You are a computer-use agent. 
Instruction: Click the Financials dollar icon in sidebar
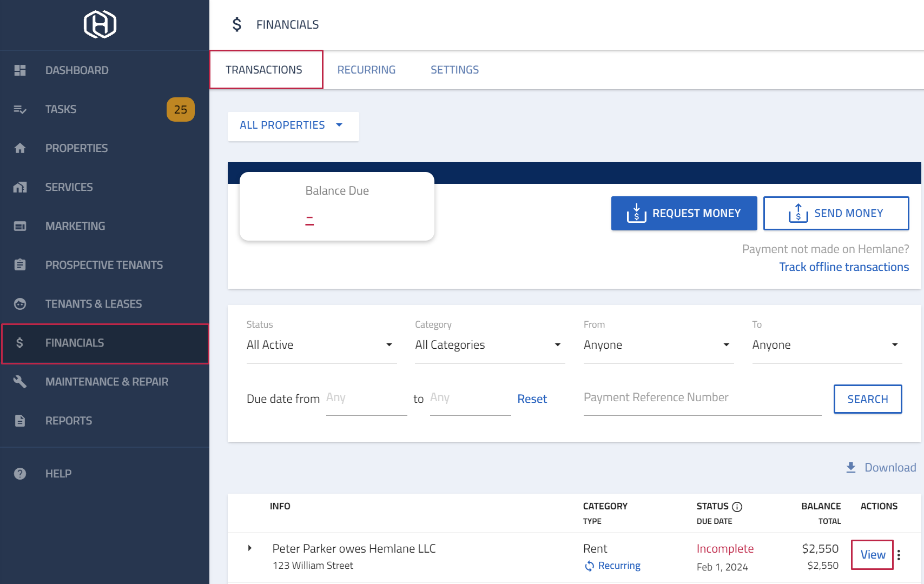coord(19,343)
